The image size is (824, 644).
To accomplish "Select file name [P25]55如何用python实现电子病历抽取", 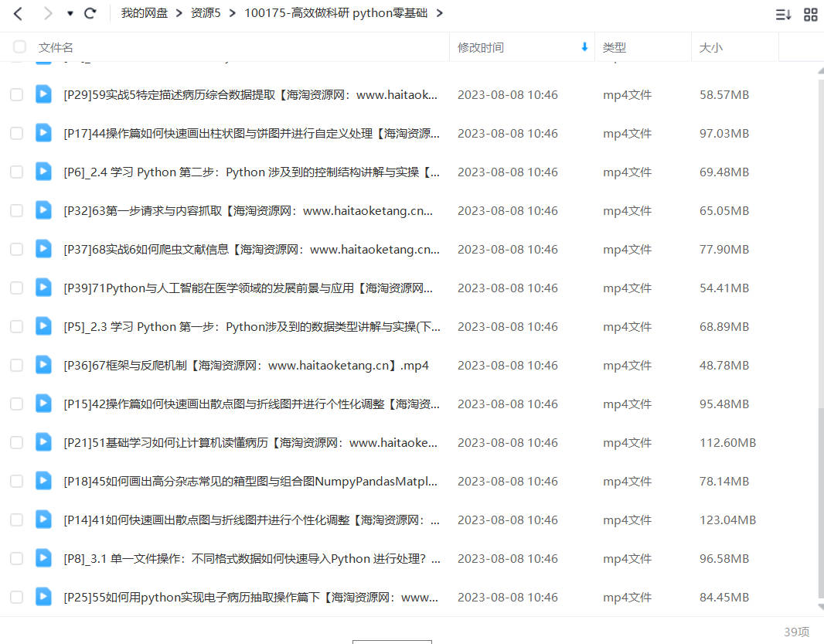I will click(250, 597).
